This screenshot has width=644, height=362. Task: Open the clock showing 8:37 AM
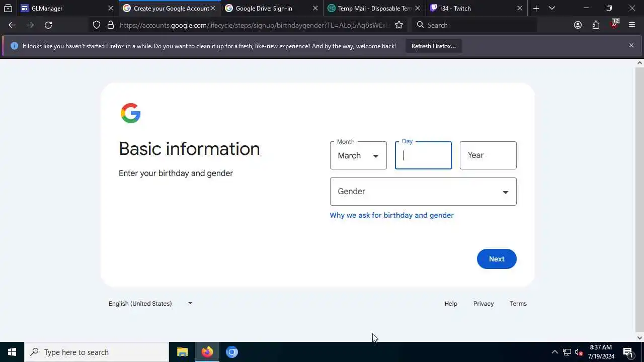tap(601, 352)
